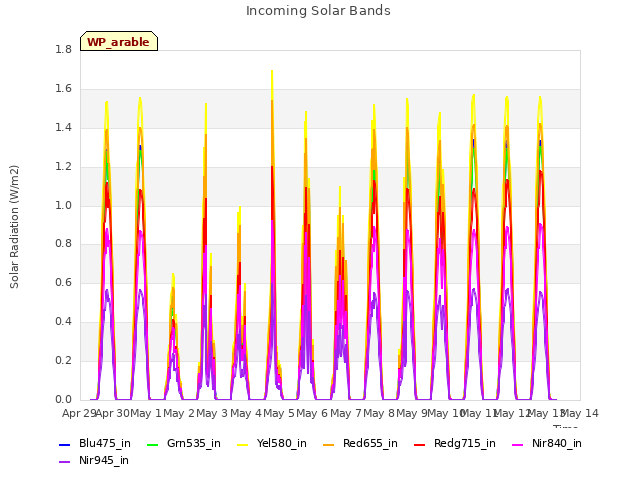Click the purple Nir945_in legend color marker
Image resolution: width=640 pixels, height=480 pixels.
point(64,462)
